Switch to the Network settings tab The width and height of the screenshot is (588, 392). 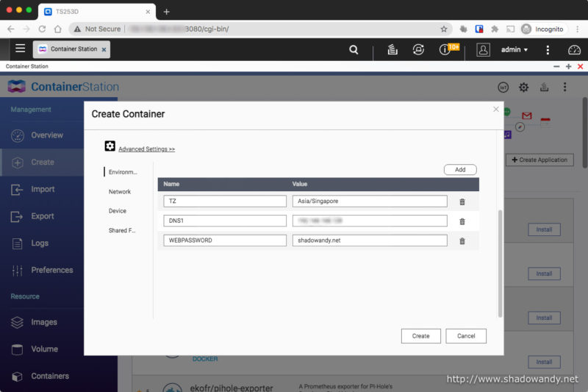120,191
